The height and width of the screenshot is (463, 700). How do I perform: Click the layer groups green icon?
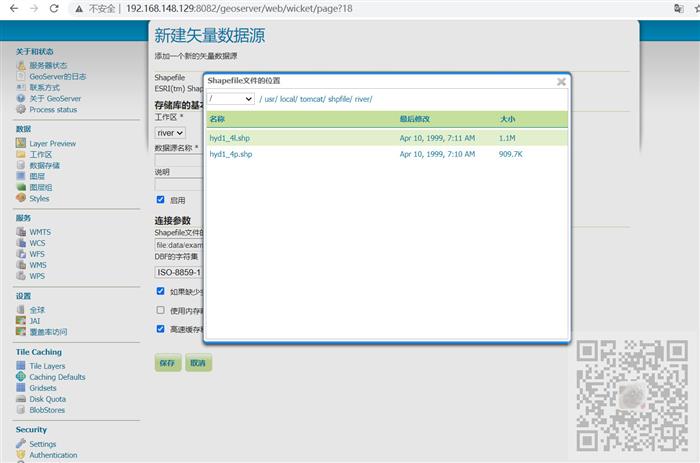tap(21, 187)
